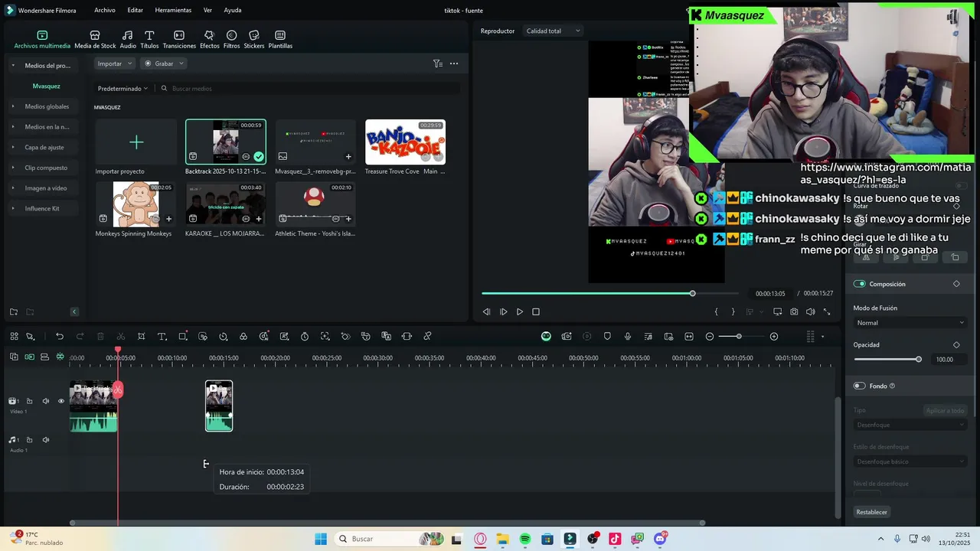Viewport: 980px width, 551px height.
Task: Select the Text tool in timeline toolbar
Action: (162, 336)
